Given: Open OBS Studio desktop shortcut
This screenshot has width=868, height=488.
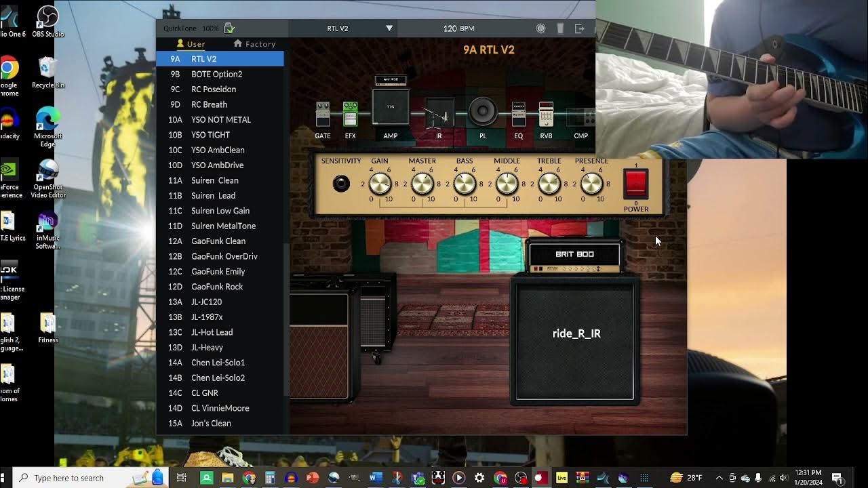Looking at the screenshot, I should coord(47,20).
